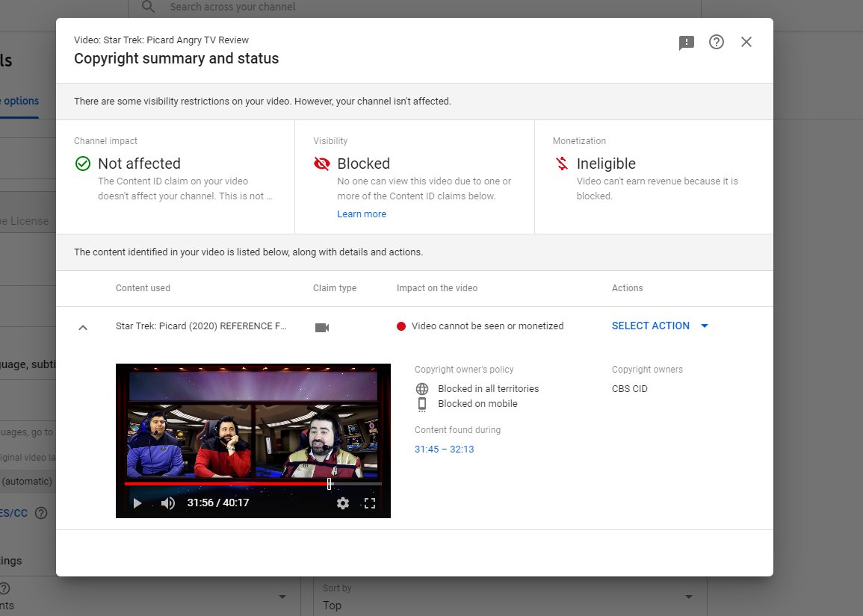
Task: Click the help icon beside ES/CC in the background
Action: 41,513
